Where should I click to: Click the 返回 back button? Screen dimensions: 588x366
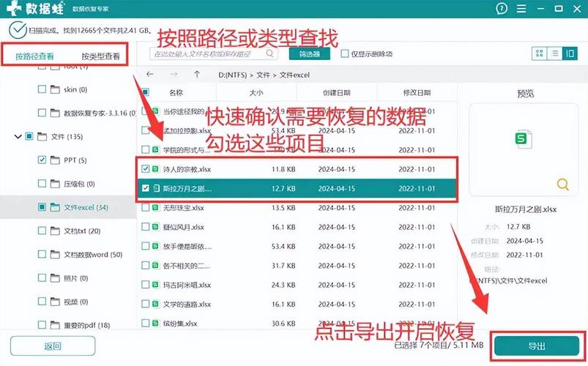pos(53,346)
